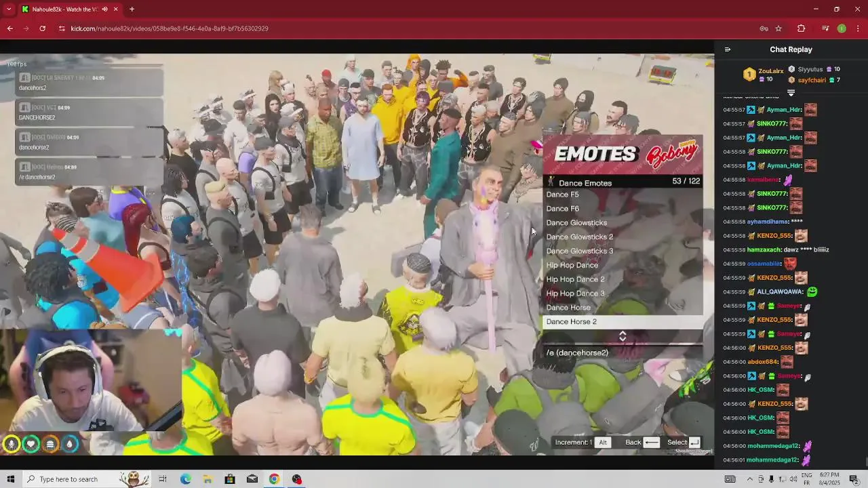Reload the page with the refresh icon
Image resolution: width=868 pixels, height=488 pixels.
pos(43,28)
